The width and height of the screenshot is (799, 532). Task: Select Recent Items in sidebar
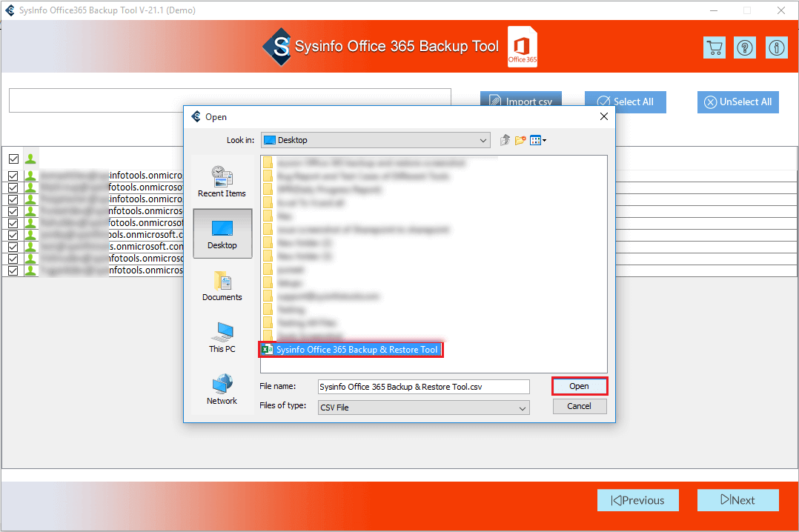[x=222, y=182]
